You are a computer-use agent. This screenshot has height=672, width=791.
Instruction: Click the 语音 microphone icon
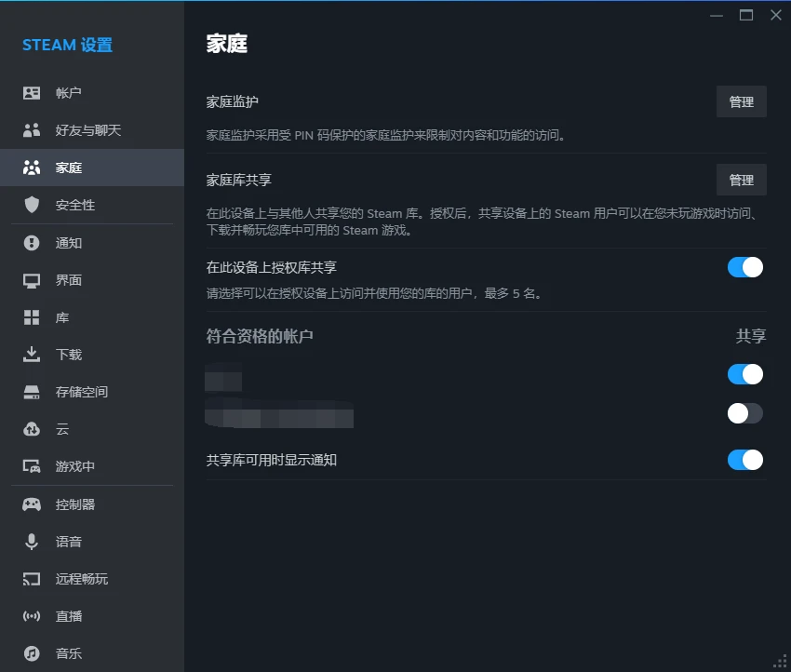coord(32,542)
